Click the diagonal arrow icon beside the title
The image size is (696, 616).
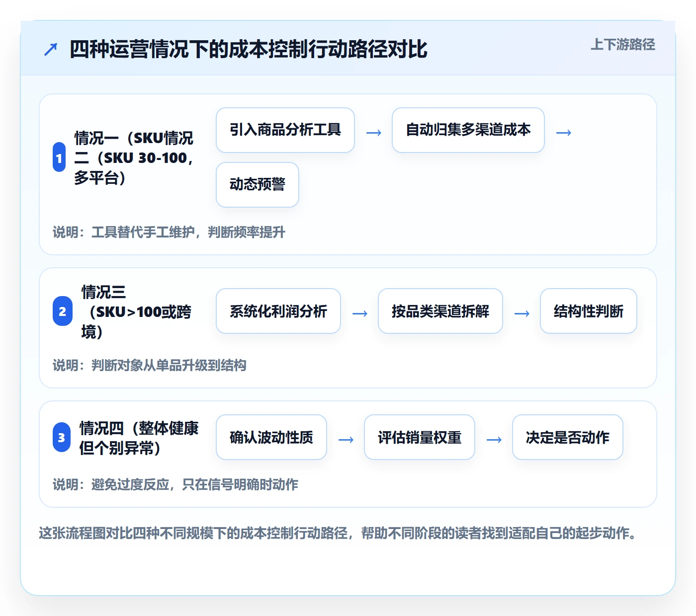pos(51,49)
